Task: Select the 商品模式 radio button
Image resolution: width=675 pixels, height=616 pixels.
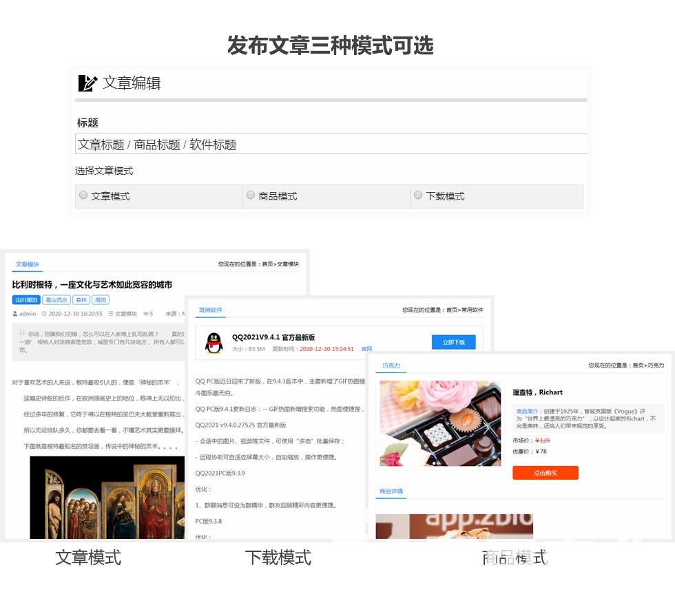Action: pos(251,195)
